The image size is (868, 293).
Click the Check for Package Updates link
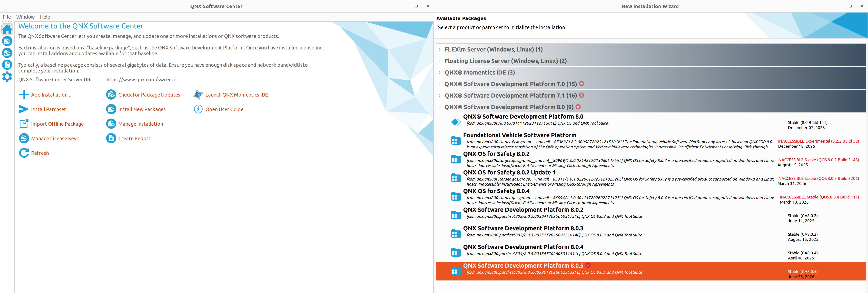(149, 95)
